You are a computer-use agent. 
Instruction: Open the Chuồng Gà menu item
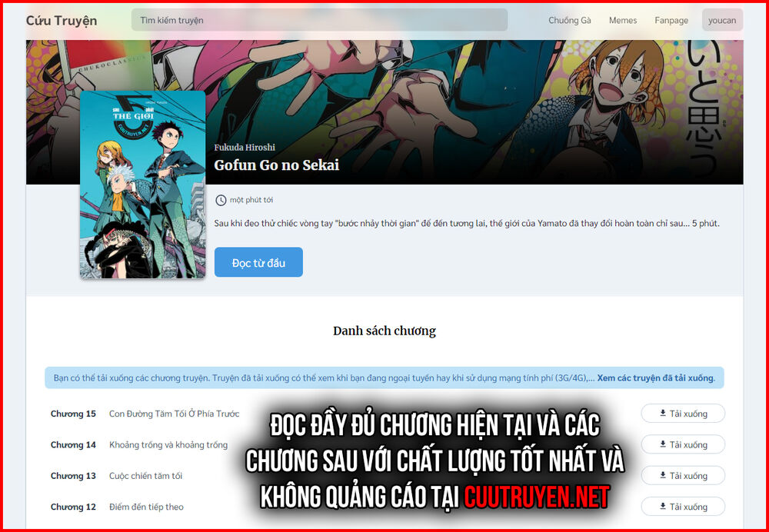[x=569, y=21]
